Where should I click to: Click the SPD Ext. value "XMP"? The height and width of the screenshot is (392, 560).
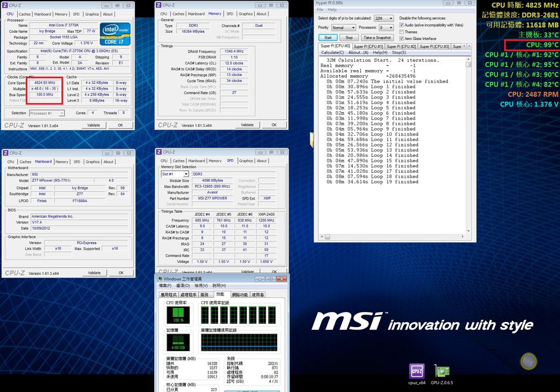point(267,198)
